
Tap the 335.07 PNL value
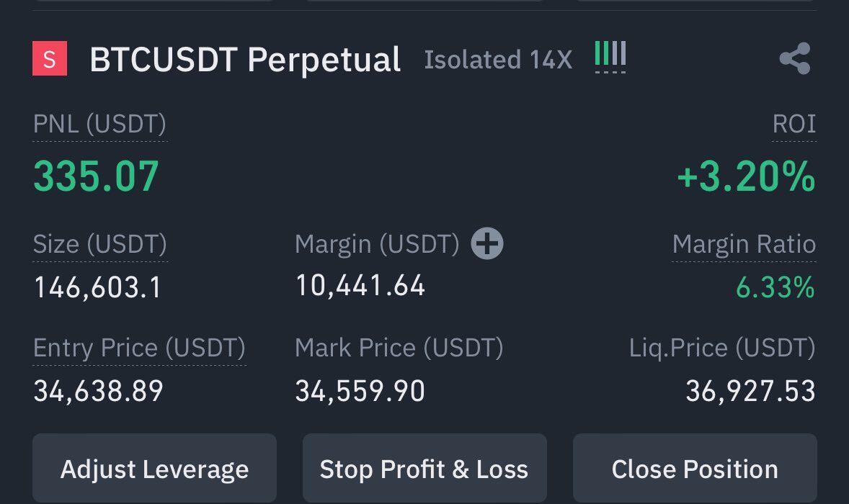[96, 176]
